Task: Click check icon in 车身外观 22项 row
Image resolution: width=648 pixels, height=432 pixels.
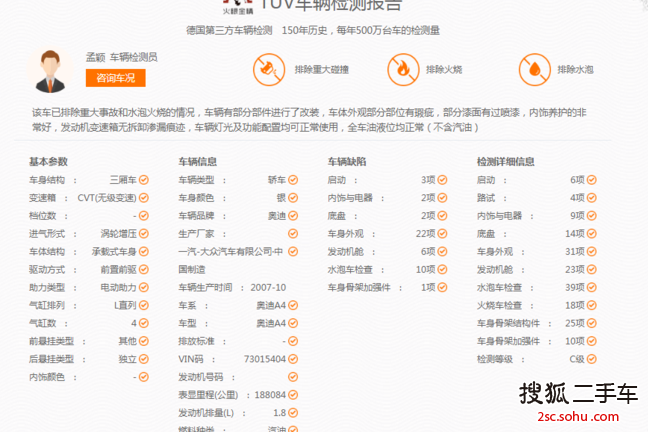Action: [x=442, y=234]
